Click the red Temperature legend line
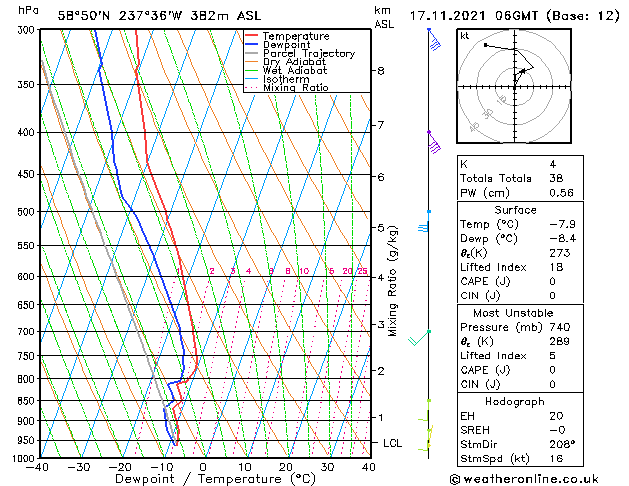The height and width of the screenshot is (486, 629). point(251,36)
